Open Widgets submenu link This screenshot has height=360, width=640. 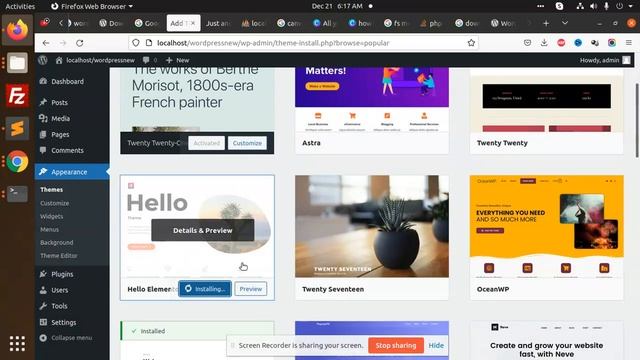(x=51, y=216)
